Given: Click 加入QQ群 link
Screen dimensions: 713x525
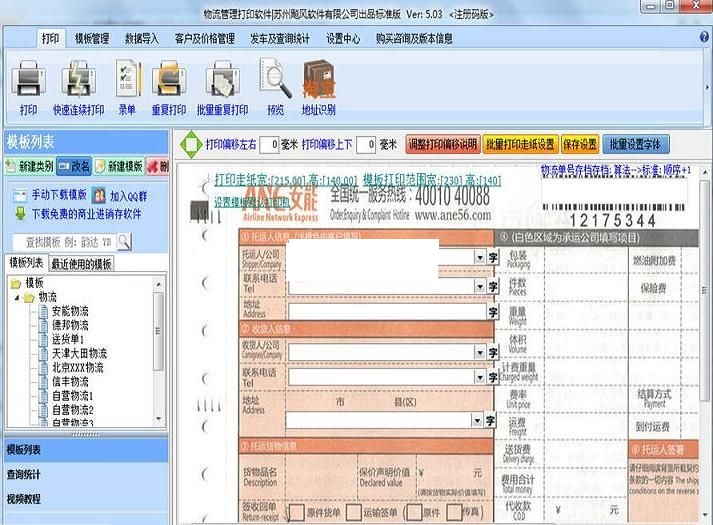Looking at the screenshot, I should [129, 196].
